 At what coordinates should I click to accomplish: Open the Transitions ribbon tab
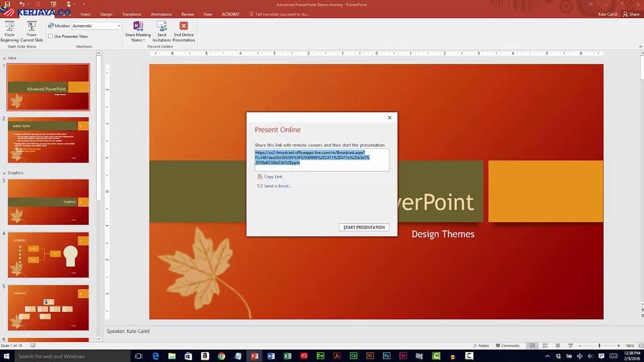coord(131,14)
